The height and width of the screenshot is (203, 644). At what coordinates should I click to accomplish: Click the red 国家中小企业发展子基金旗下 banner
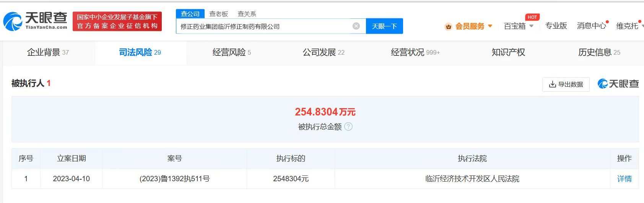tap(117, 21)
